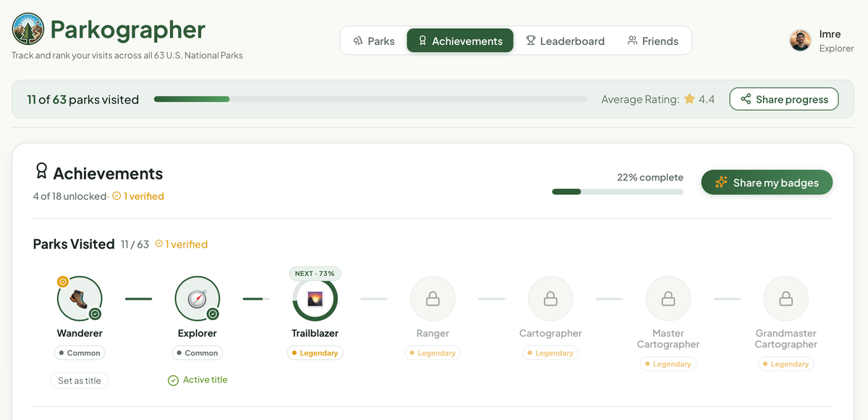Click the Legendary tag under Cartographer
Image resolution: width=868 pixels, height=420 pixels.
(x=550, y=353)
